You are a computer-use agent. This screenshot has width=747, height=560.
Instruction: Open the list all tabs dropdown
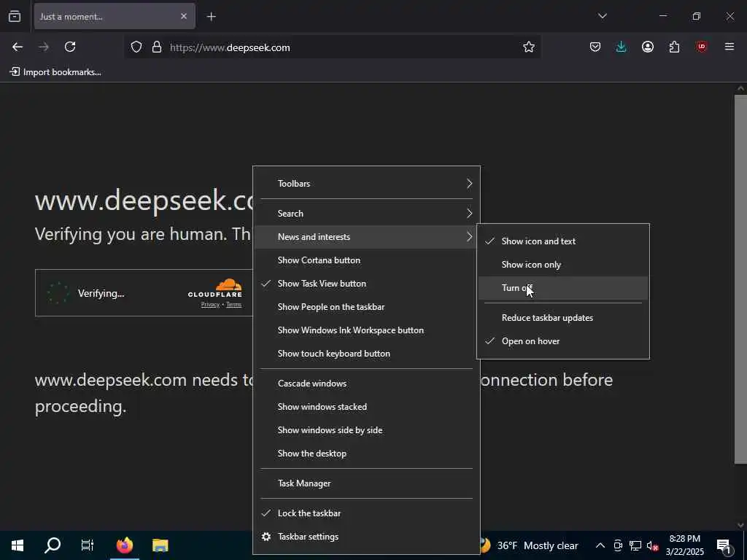coord(602,16)
